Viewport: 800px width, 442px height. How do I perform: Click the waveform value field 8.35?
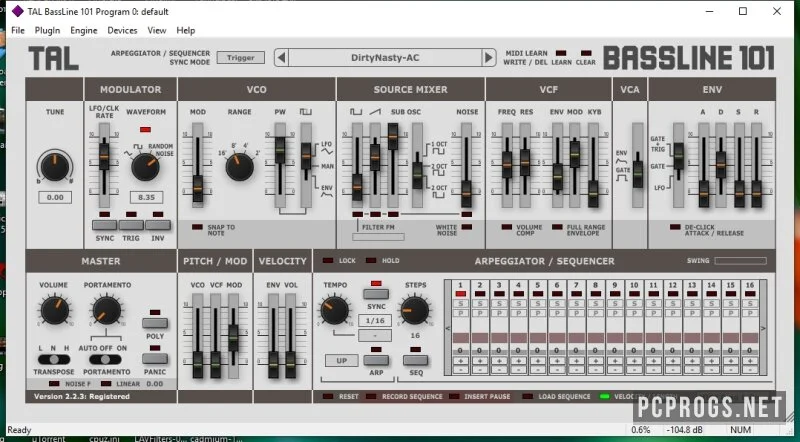coord(146,197)
